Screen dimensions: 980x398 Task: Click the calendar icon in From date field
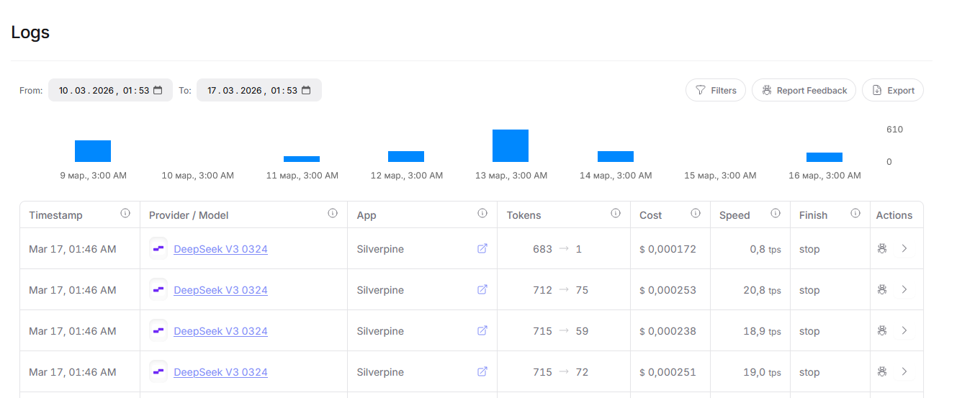pos(158,90)
